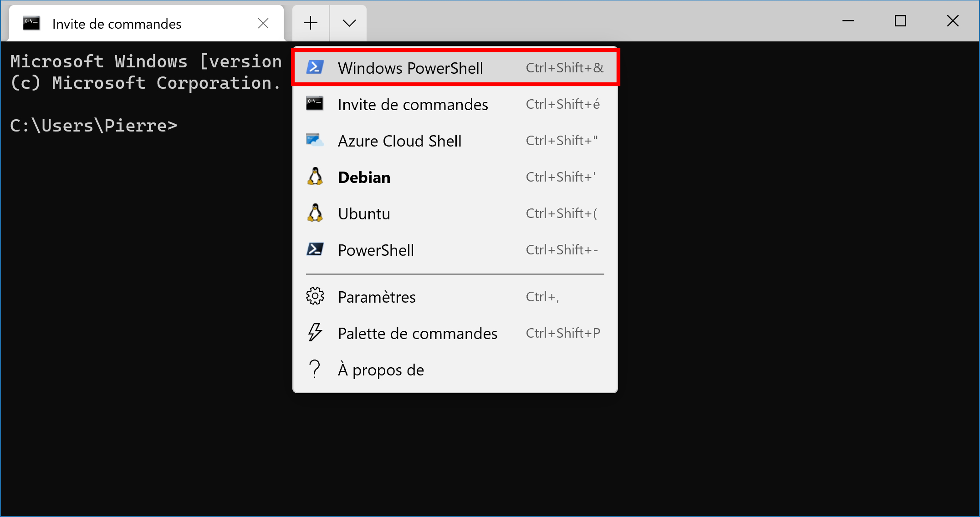Screen dimensions: 980x517
Task: Launch Azure Cloud Shell profile
Action: 455,141
